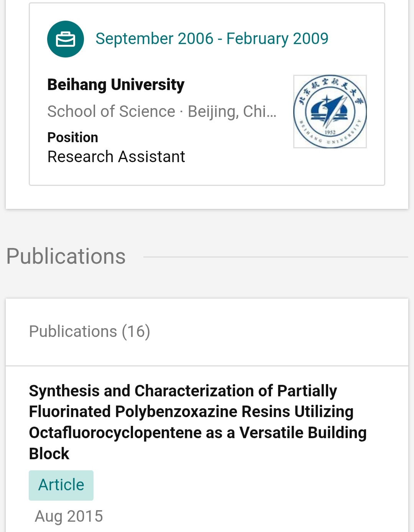Open the Partially Fluorinated Polybenzoxazine Resins publication
This screenshot has width=414, height=532.
click(x=191, y=412)
